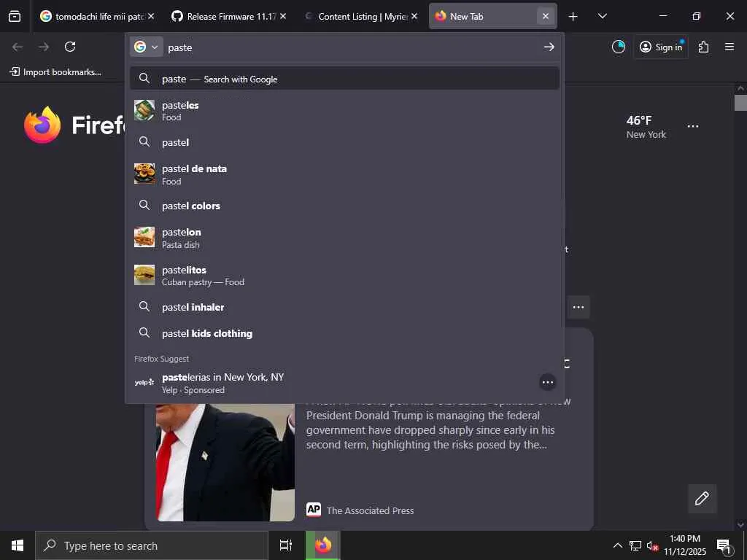Click the pasteles food thumbnail
Viewport: 747px width, 560px height.
(144, 110)
